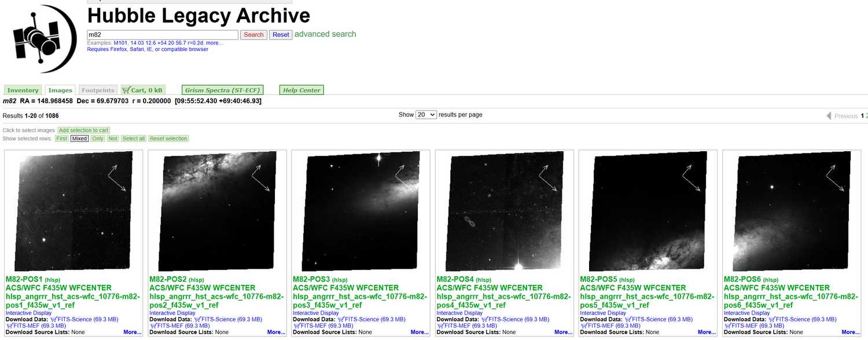This screenshot has height=340, width=868.
Task: Click Add selection to cart button
Action: 84,130
